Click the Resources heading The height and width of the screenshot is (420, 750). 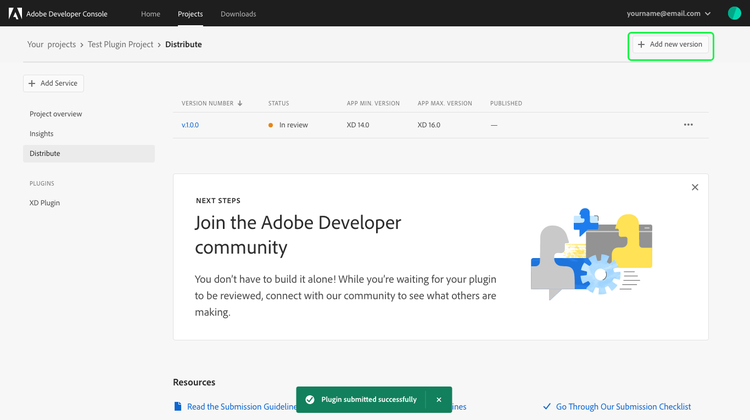(x=194, y=382)
